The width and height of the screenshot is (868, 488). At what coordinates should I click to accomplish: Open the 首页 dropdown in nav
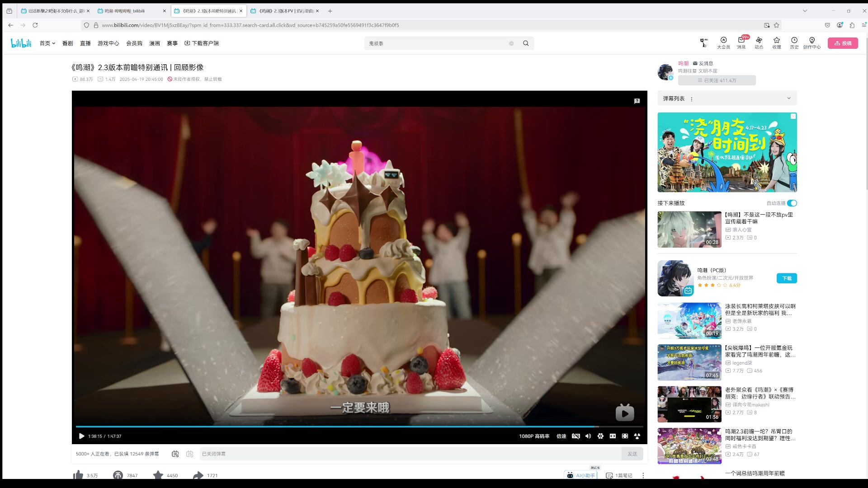click(47, 43)
